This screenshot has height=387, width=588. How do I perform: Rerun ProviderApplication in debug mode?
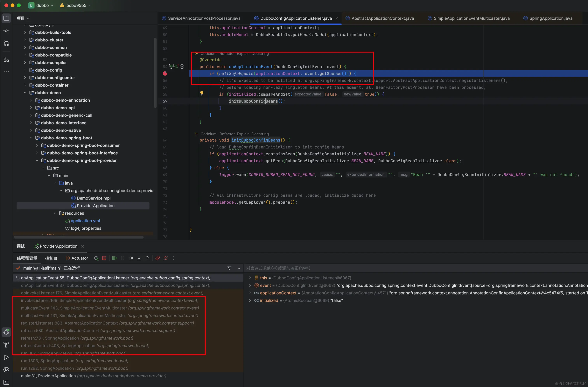pos(96,258)
